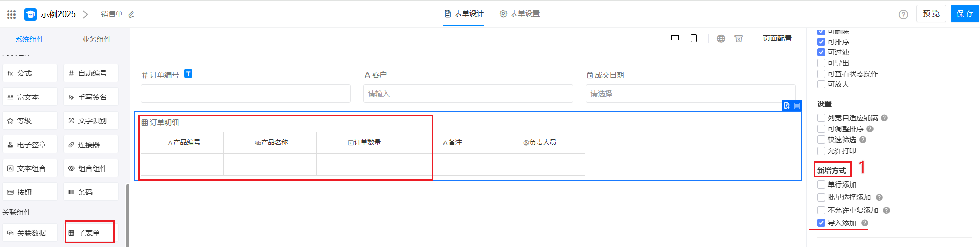
Task: Click the 客户 input field
Action: 468,94
